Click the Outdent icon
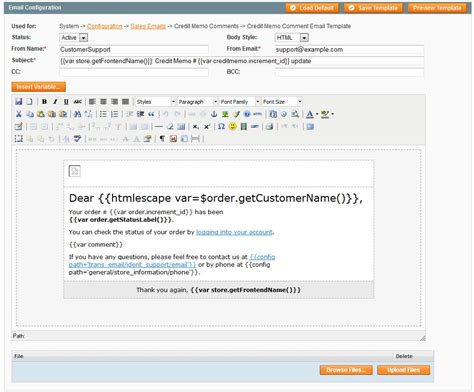The height and width of the screenshot is (392, 474). (129, 114)
